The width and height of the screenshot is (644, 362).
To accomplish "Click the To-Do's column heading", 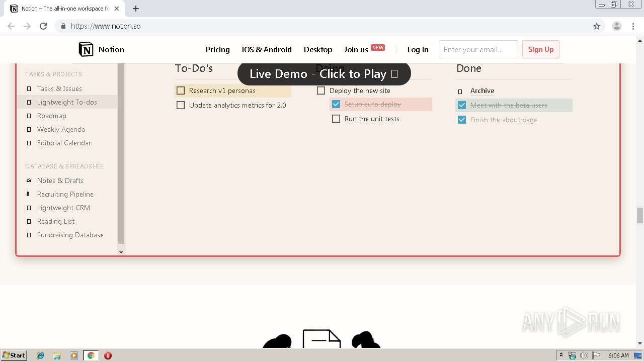I will point(194,69).
